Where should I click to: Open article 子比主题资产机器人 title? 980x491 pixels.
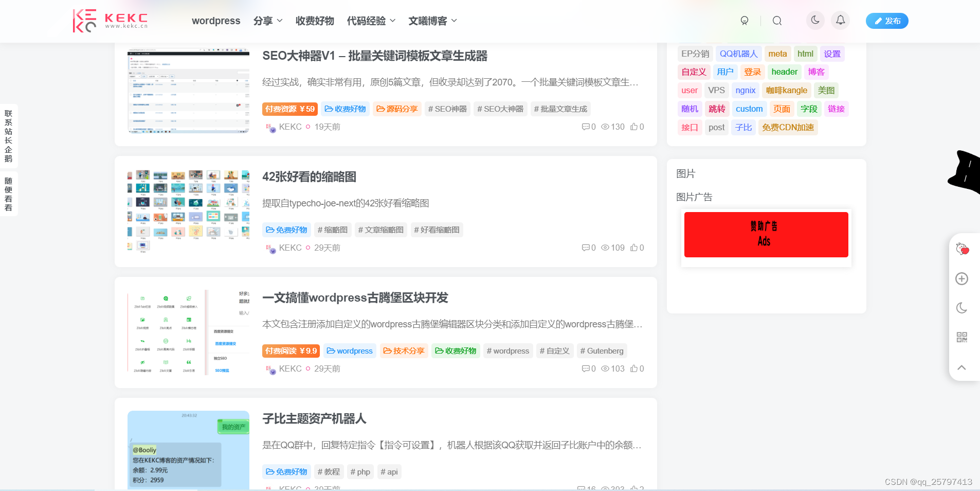coord(314,418)
